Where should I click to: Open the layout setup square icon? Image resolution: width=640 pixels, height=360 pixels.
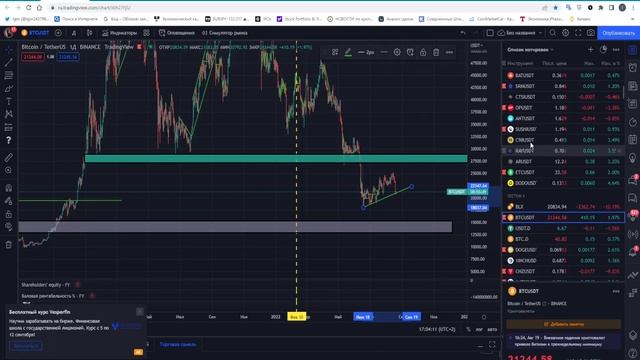(x=490, y=33)
